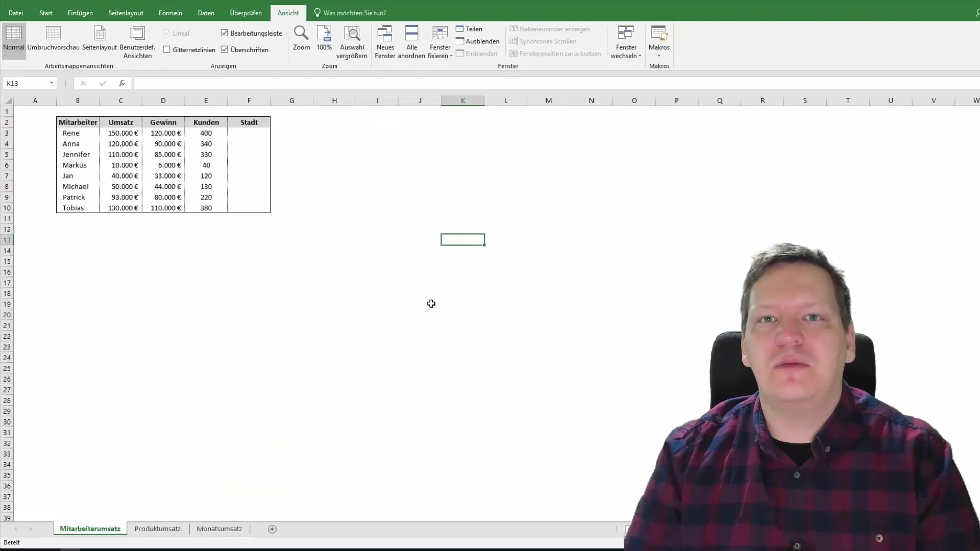The width and height of the screenshot is (980, 551).
Task: Select the Mitarbeiterumsatz sheet tab
Action: coord(90,529)
